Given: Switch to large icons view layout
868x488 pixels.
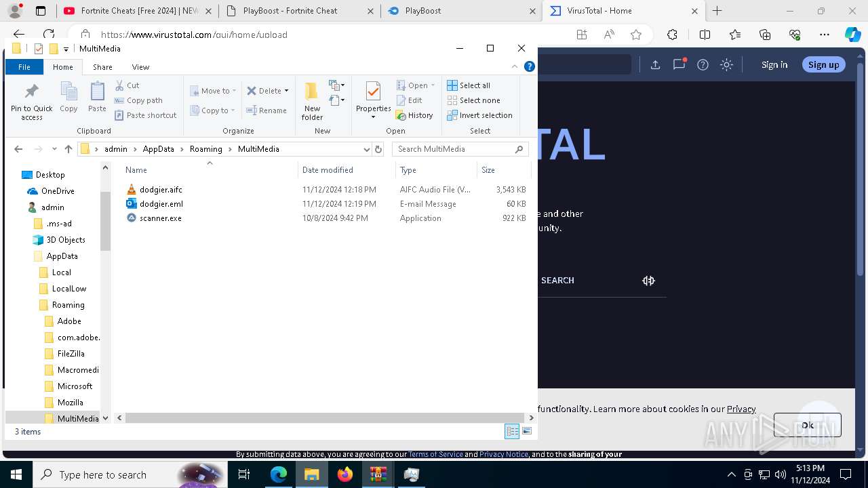Looking at the screenshot, I should point(527,431).
